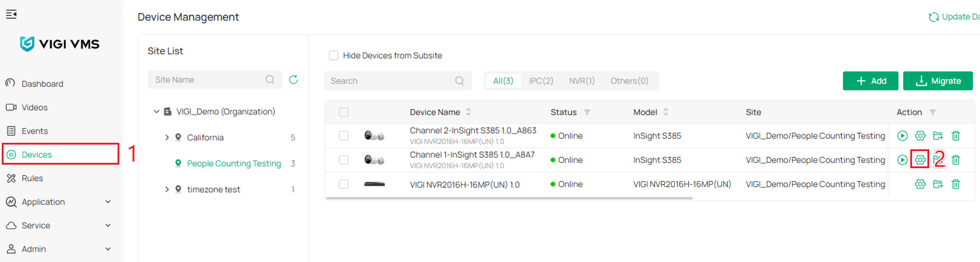Image resolution: width=980 pixels, height=262 pixels.
Task: Click the Migrate button
Action: (x=938, y=81)
